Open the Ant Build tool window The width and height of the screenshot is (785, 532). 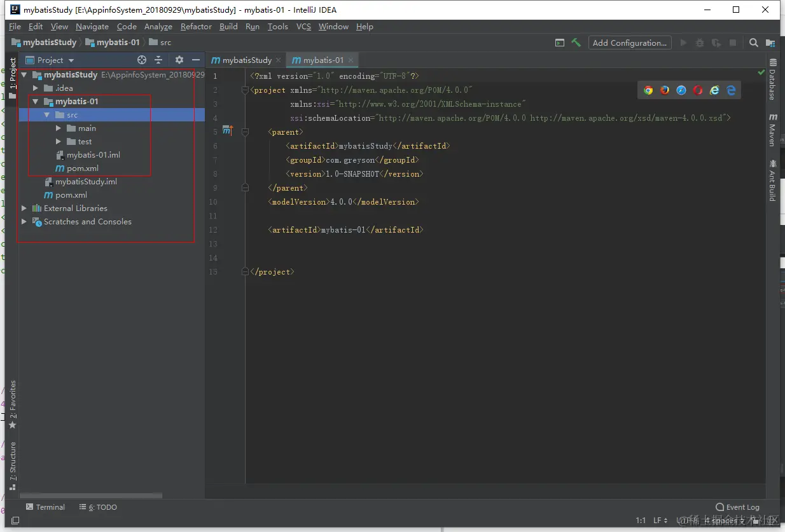tap(773, 181)
